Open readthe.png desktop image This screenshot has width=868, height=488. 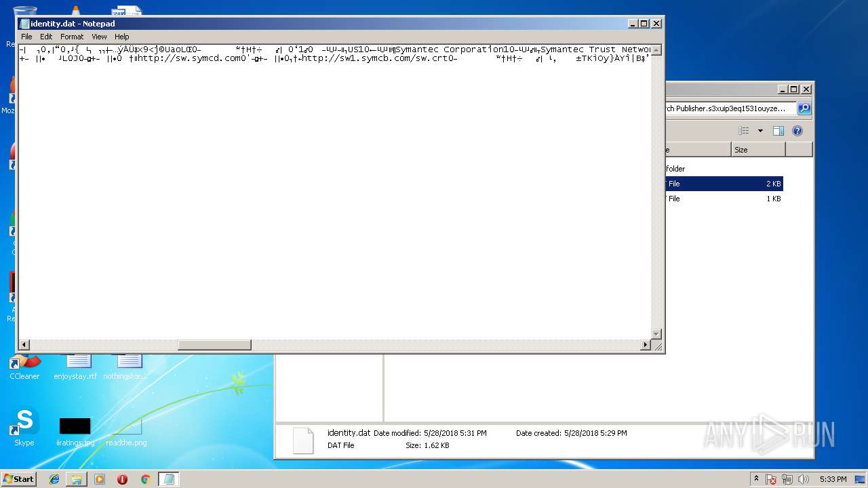126,432
